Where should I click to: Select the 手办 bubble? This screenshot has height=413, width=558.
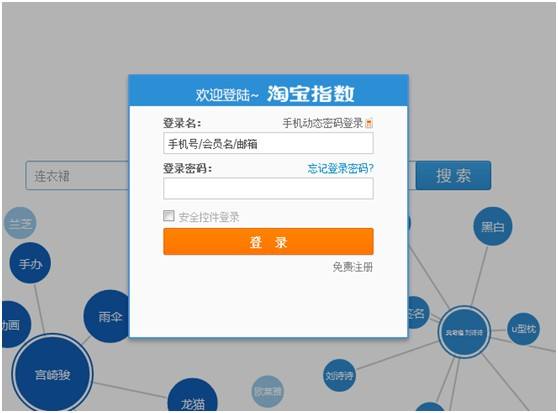tap(30, 263)
